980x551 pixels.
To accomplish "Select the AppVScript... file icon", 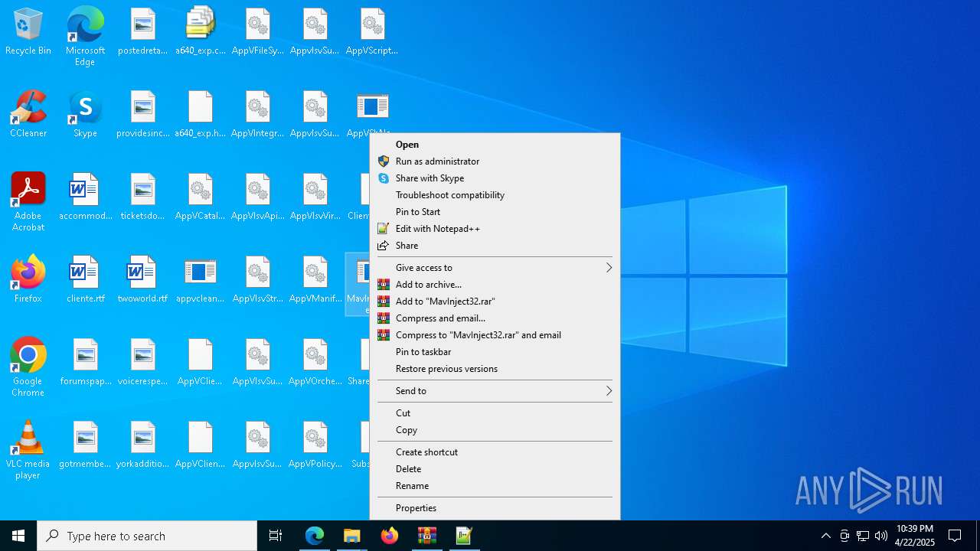I will 372,32.
